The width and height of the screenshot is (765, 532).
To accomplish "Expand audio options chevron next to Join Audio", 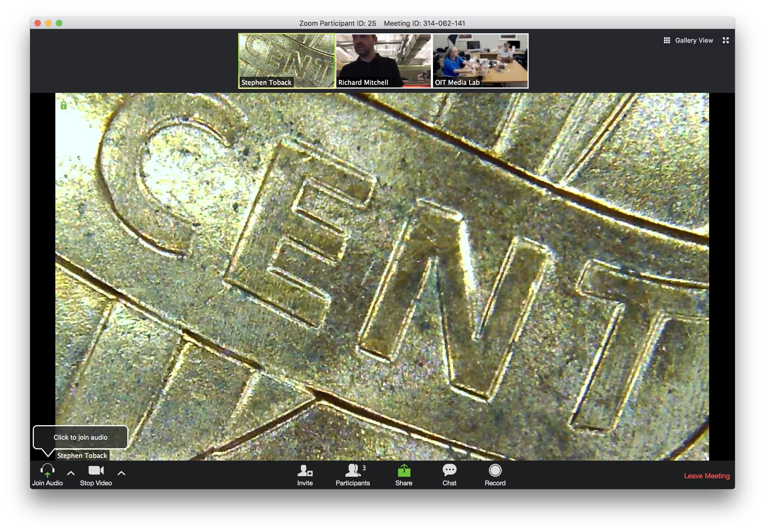I will tap(71, 473).
